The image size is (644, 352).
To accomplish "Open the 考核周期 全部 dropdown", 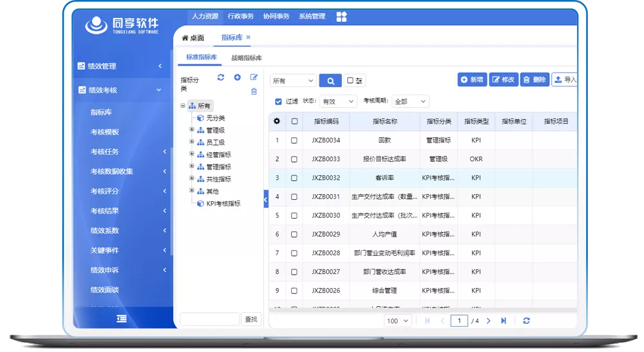I will coord(410,101).
